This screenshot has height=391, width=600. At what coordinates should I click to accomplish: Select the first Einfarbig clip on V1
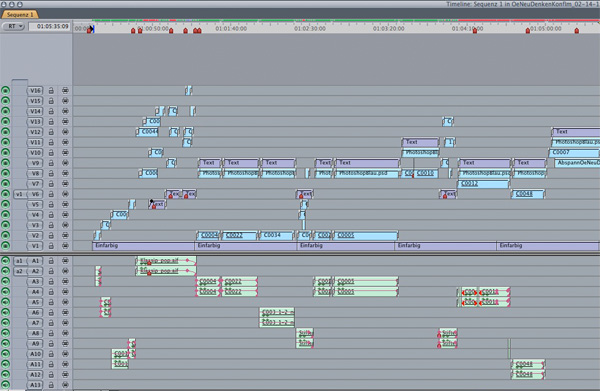(x=143, y=246)
